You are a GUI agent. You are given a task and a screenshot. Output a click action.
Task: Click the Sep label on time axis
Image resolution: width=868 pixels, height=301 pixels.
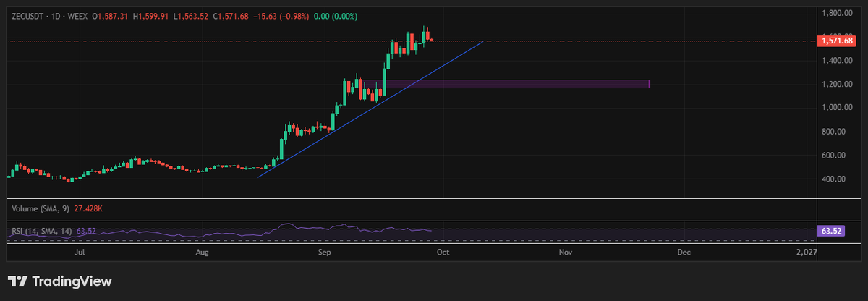[324, 253]
